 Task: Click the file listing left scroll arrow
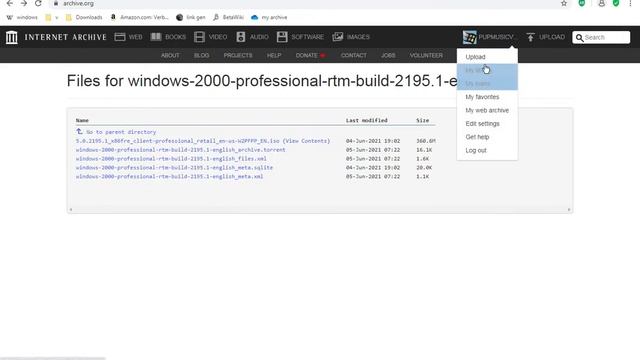[71, 209]
